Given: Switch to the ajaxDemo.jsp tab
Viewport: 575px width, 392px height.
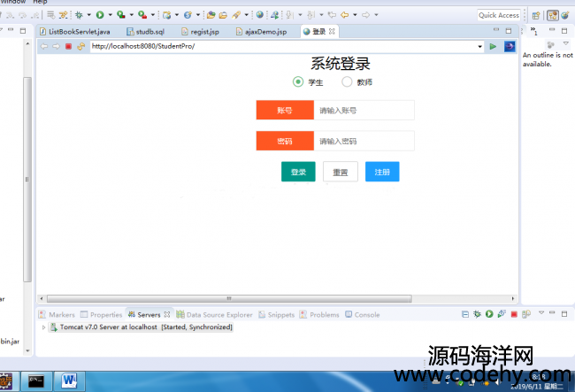Looking at the screenshot, I should tap(261, 32).
